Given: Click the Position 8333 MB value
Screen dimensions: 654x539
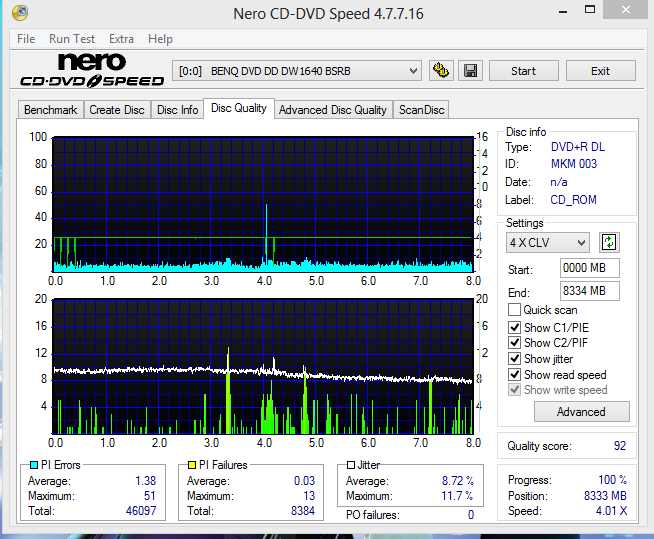Looking at the screenshot, I should coord(605,496).
